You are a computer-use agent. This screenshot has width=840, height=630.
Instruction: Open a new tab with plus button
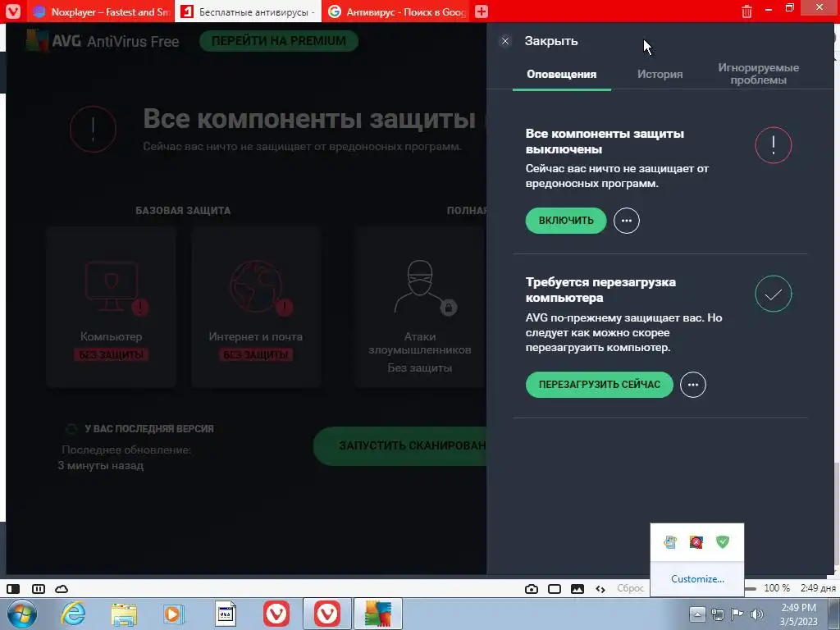tap(481, 11)
